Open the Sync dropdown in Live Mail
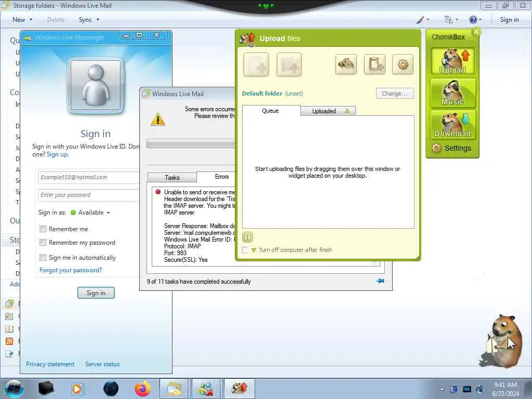532x399 pixels. click(x=89, y=20)
